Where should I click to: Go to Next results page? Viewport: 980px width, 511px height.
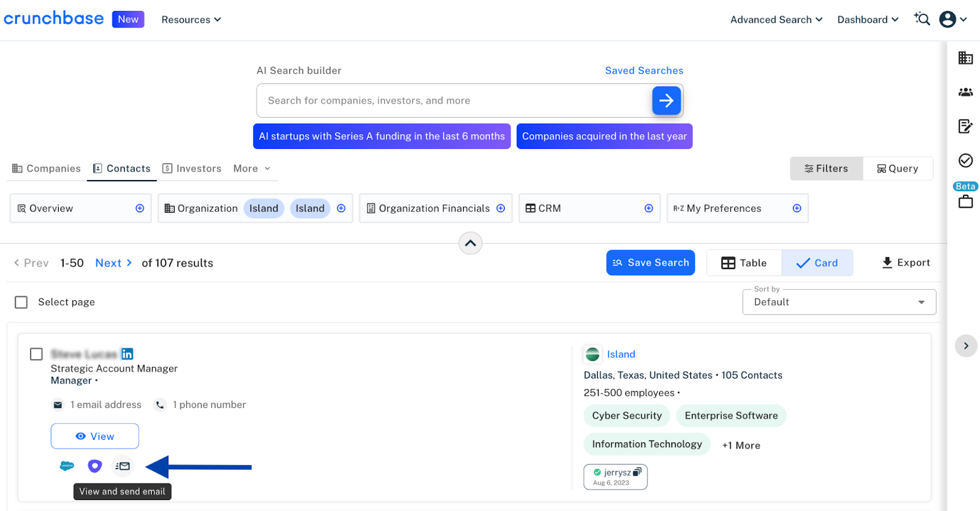114,263
